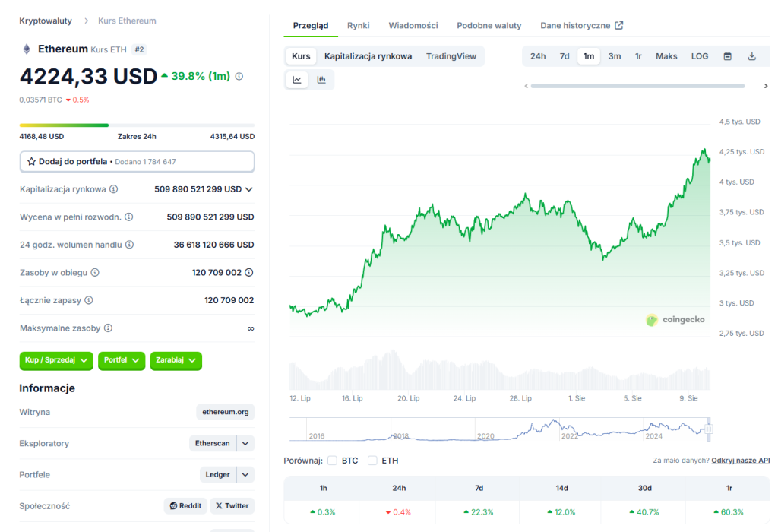This screenshot has width=778, height=532.
Task: Open Ledger wallet button
Action: (218, 474)
